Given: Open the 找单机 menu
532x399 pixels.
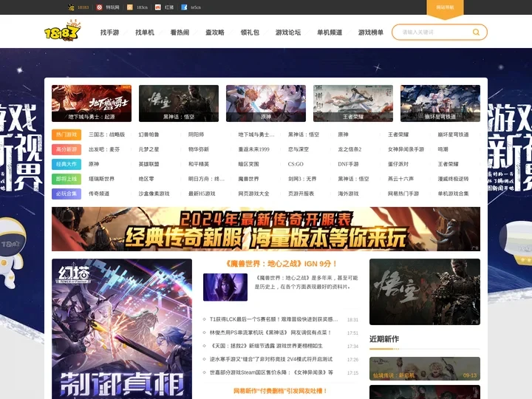Looking at the screenshot, I should (x=145, y=33).
